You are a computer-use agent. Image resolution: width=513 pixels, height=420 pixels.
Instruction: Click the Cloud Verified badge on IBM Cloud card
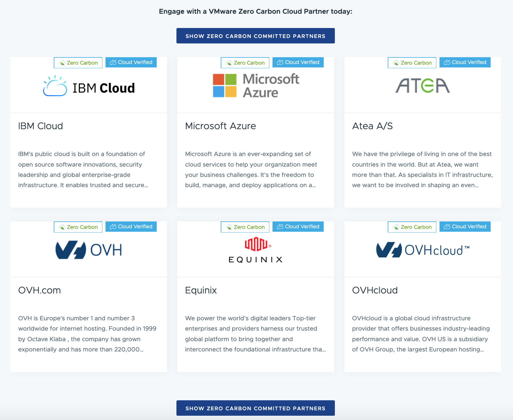[x=131, y=62]
